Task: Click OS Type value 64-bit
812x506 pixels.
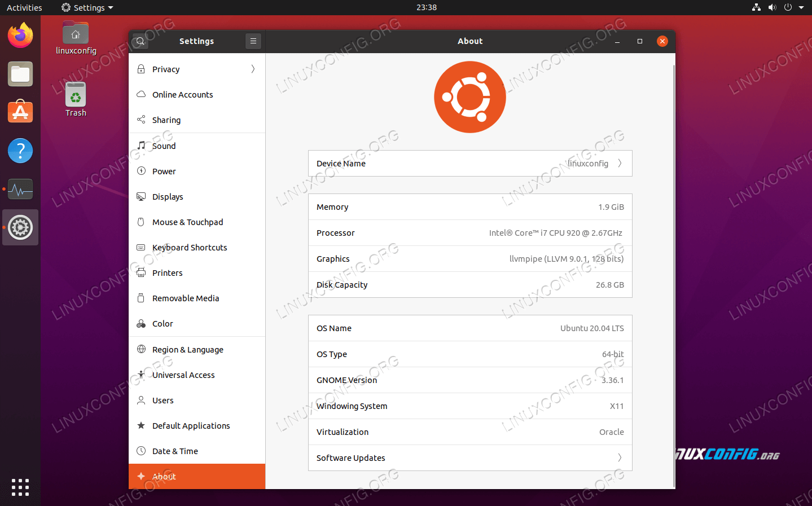Action: click(x=613, y=354)
